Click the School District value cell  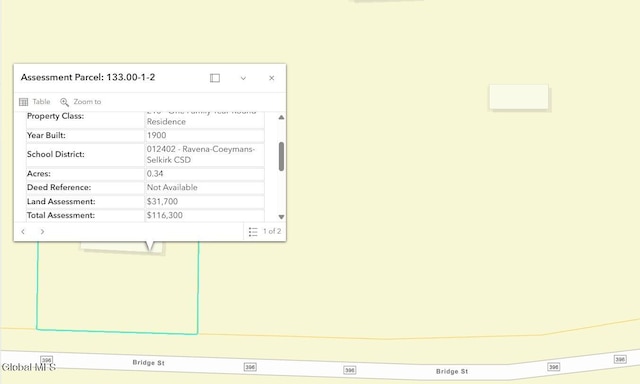tap(205, 155)
